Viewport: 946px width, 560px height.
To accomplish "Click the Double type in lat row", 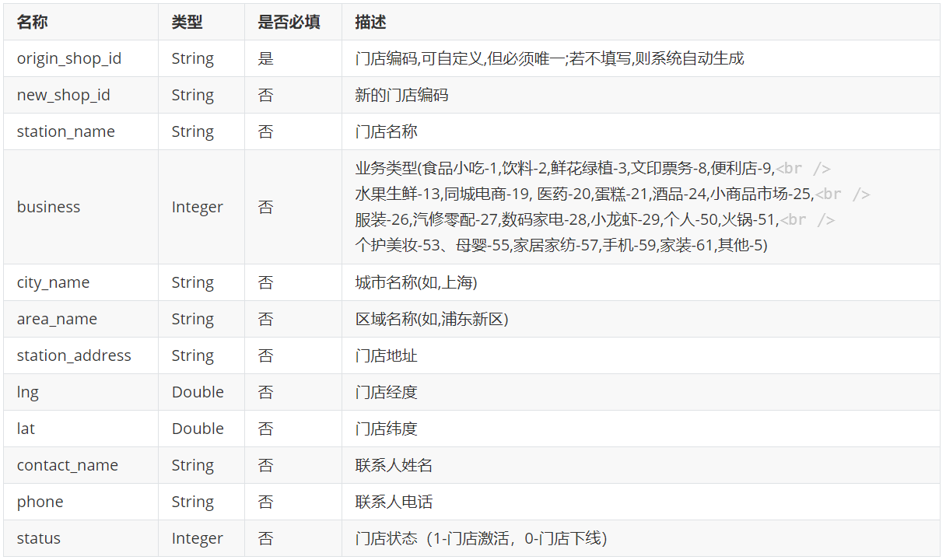I will click(198, 429).
